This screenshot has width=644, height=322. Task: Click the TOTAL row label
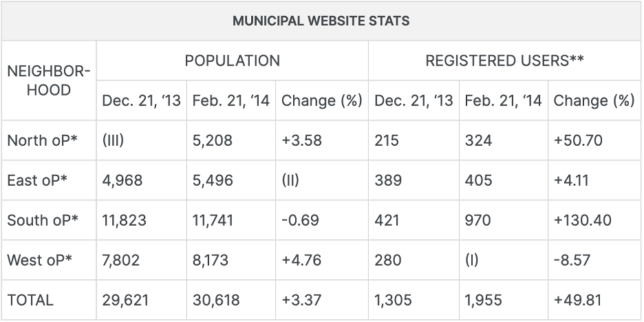[30, 300]
